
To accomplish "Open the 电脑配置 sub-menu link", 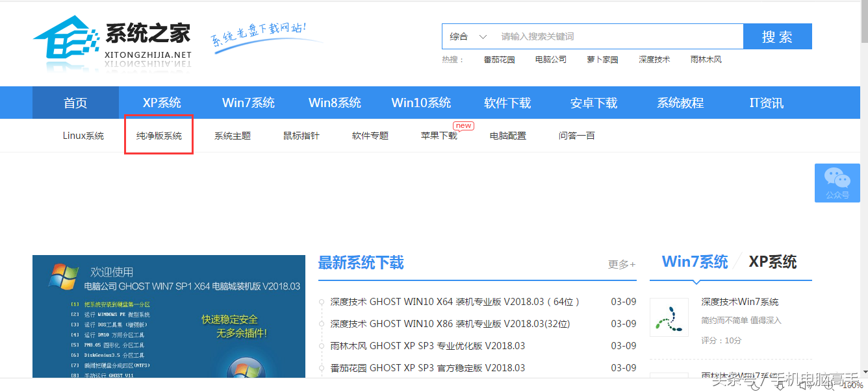I will (508, 136).
